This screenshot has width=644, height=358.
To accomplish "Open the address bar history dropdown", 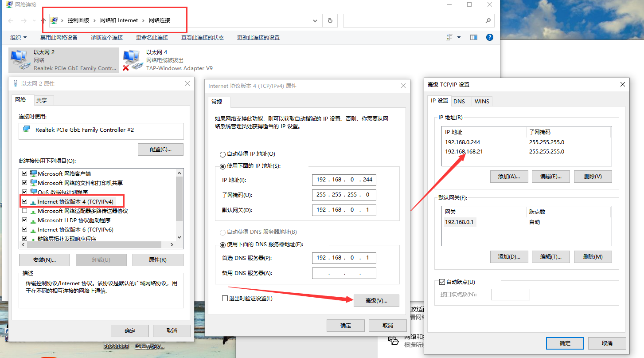I will pyautogui.click(x=315, y=20).
